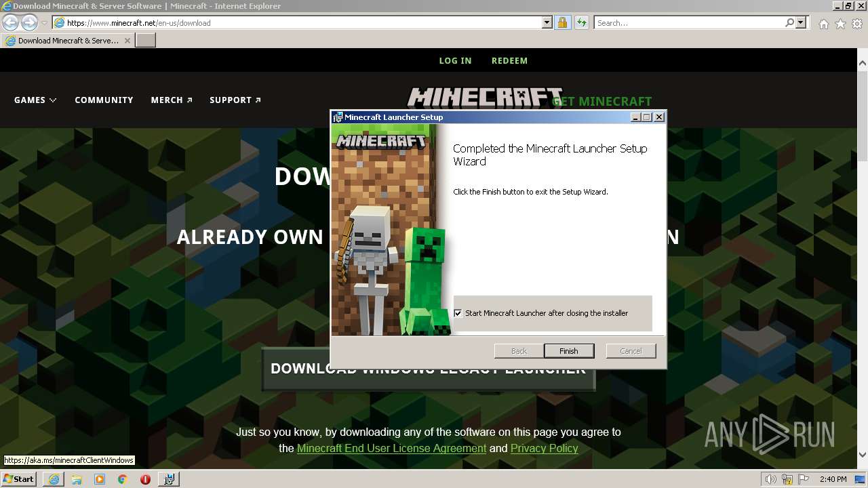Minimize the Minecraft Launcher Setup window
The image size is (868, 488).
[635, 117]
